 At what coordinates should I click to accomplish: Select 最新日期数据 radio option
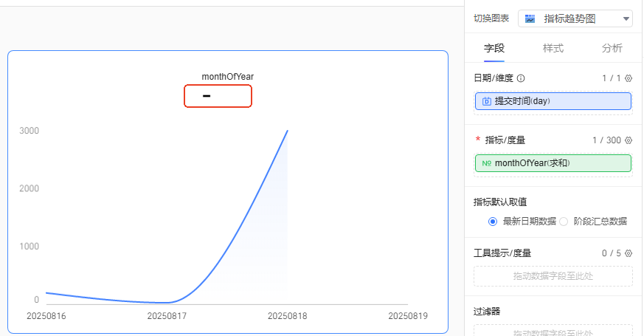[x=493, y=221]
